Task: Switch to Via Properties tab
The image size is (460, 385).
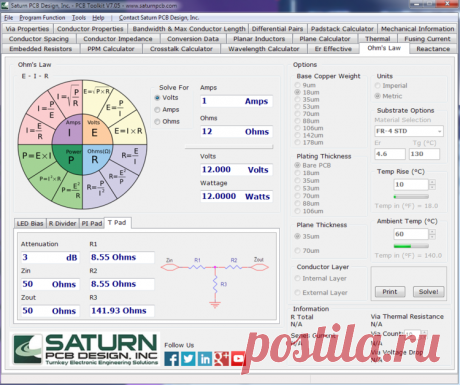Action: [27, 29]
